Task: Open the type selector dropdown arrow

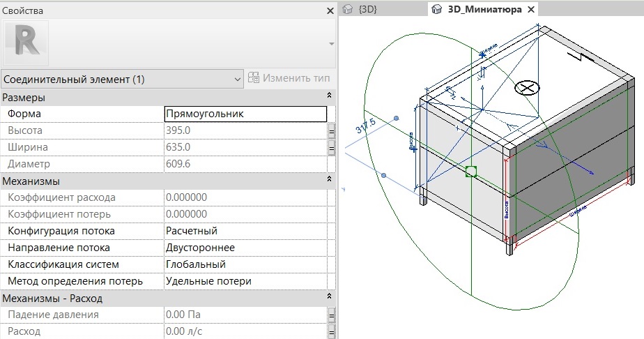Action: (330, 43)
